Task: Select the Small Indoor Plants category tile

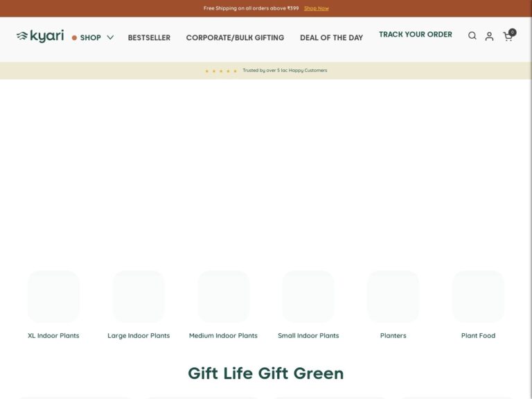Action: click(x=308, y=296)
